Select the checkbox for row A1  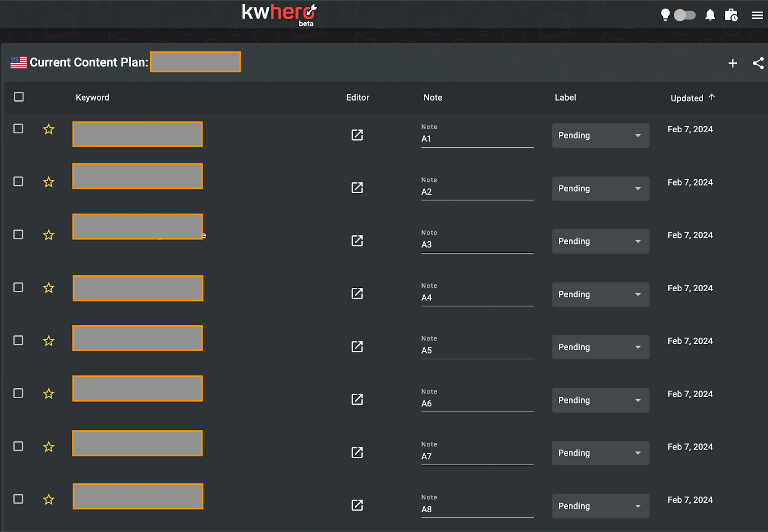[x=18, y=129]
